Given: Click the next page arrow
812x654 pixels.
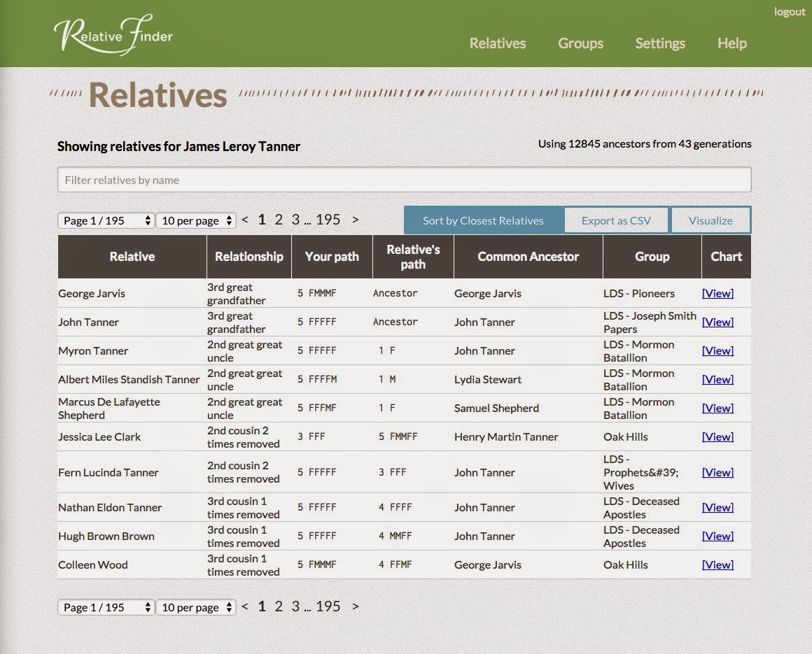Looking at the screenshot, I should 355,219.
